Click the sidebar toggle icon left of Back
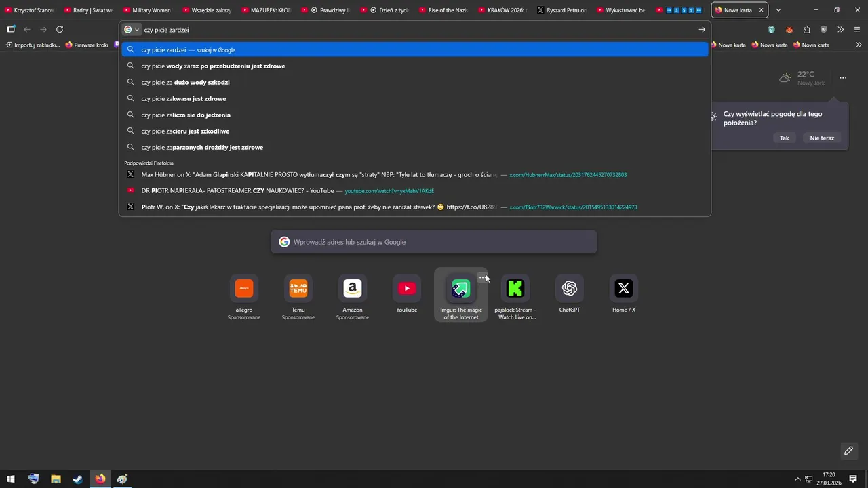The image size is (868, 488). pos(11,30)
